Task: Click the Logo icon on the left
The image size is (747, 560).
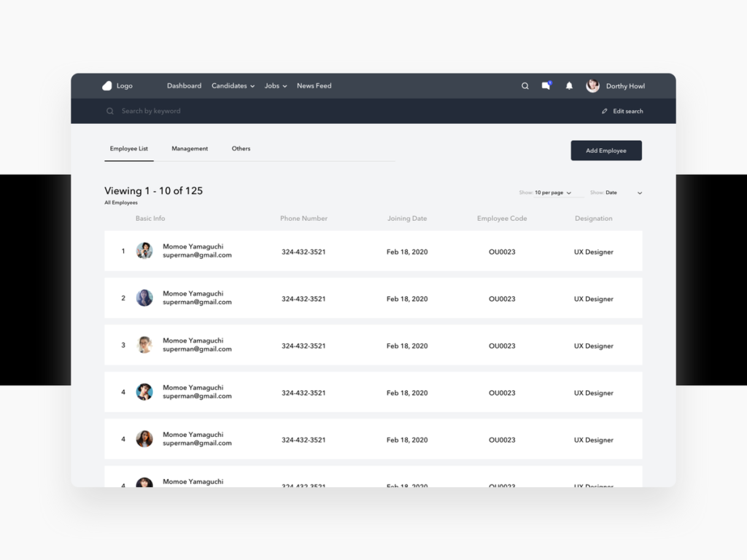Action: point(107,85)
